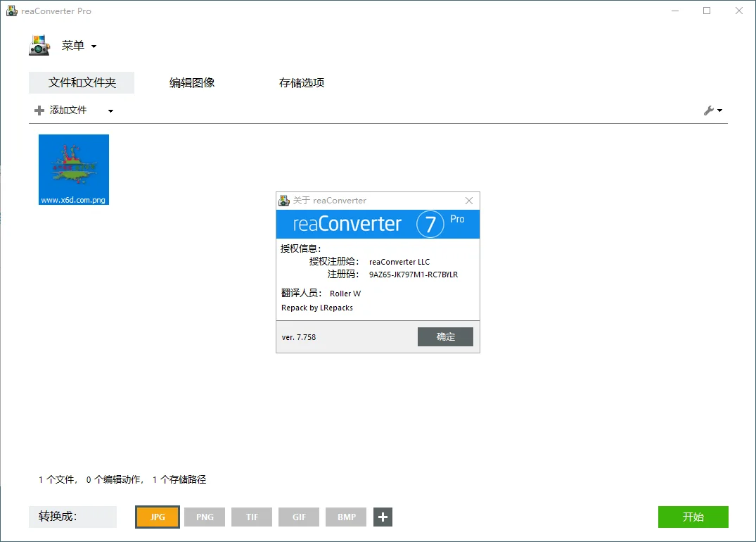Select the www.x6d.com.png image thumbnail
This screenshot has width=756, height=542.
(73, 169)
